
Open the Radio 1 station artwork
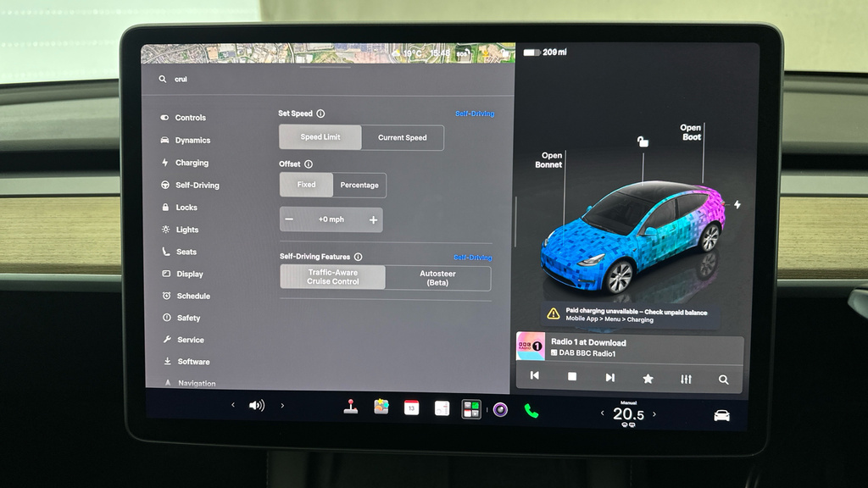pos(531,347)
